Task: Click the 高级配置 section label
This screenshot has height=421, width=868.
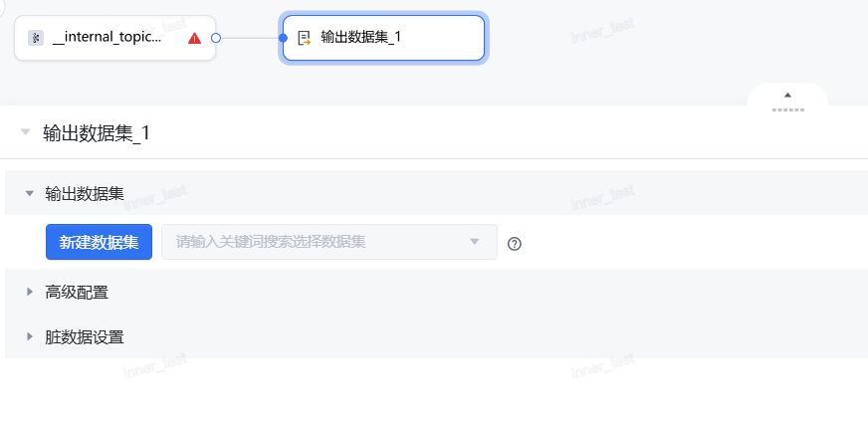Action: click(77, 292)
